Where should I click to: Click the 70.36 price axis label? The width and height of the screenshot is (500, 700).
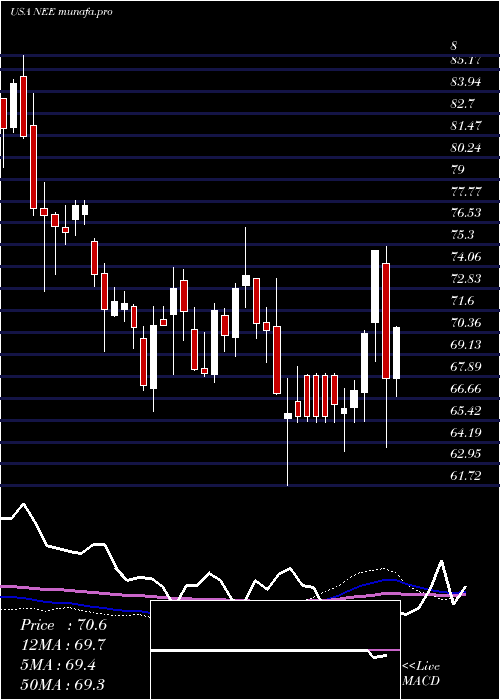(466, 322)
